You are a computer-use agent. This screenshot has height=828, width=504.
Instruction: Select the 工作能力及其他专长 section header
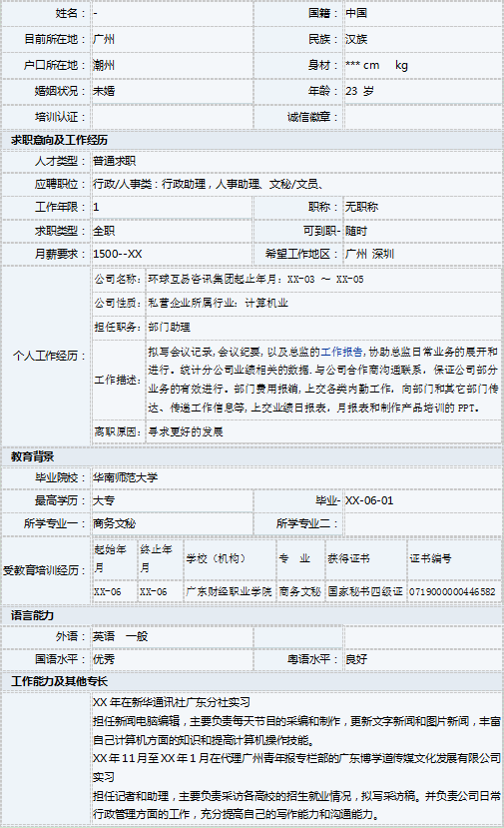[59, 682]
